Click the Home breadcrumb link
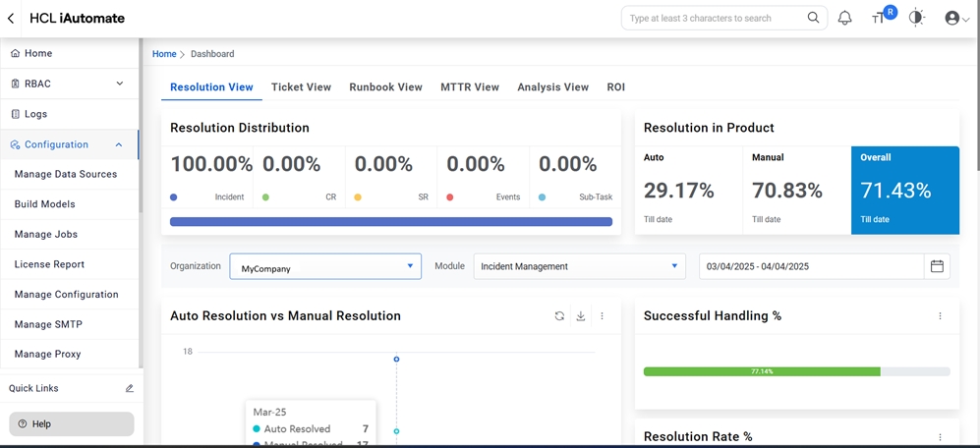 pyautogui.click(x=164, y=54)
